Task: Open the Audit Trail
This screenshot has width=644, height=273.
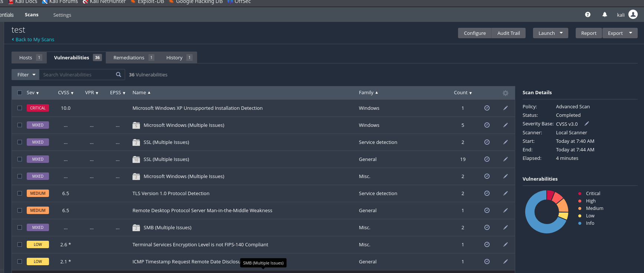Action: pos(509,33)
